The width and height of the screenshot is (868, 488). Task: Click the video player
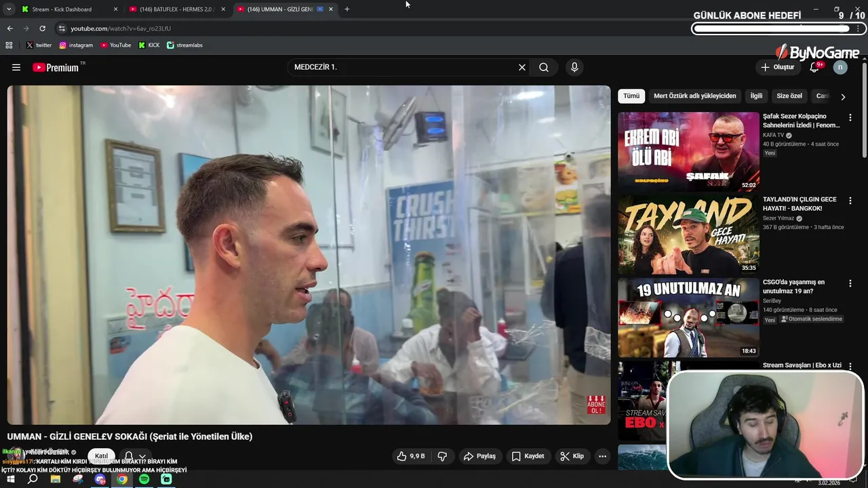coord(309,255)
